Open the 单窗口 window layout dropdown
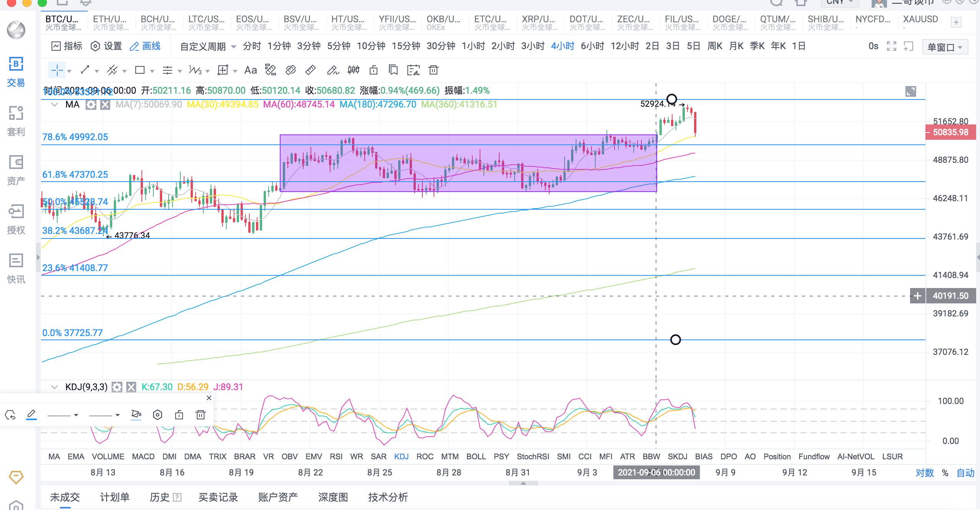This screenshot has width=980, height=510. point(945,47)
